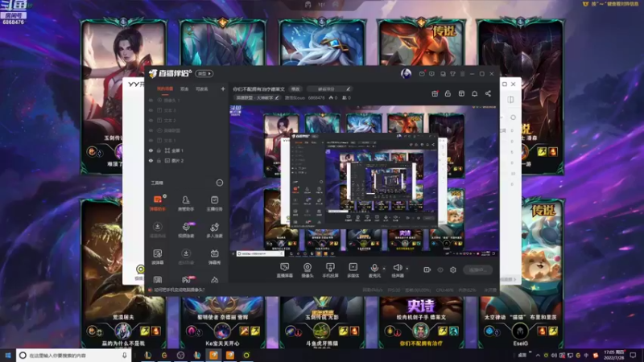Click the Windows search box
The height and width of the screenshot is (362, 644).
(74, 356)
